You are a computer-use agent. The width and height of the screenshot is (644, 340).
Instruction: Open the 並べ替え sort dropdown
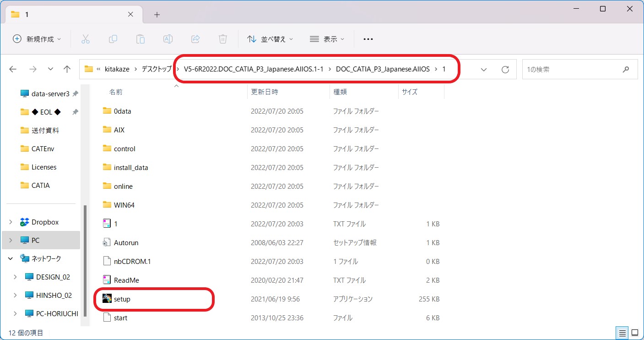click(x=270, y=39)
